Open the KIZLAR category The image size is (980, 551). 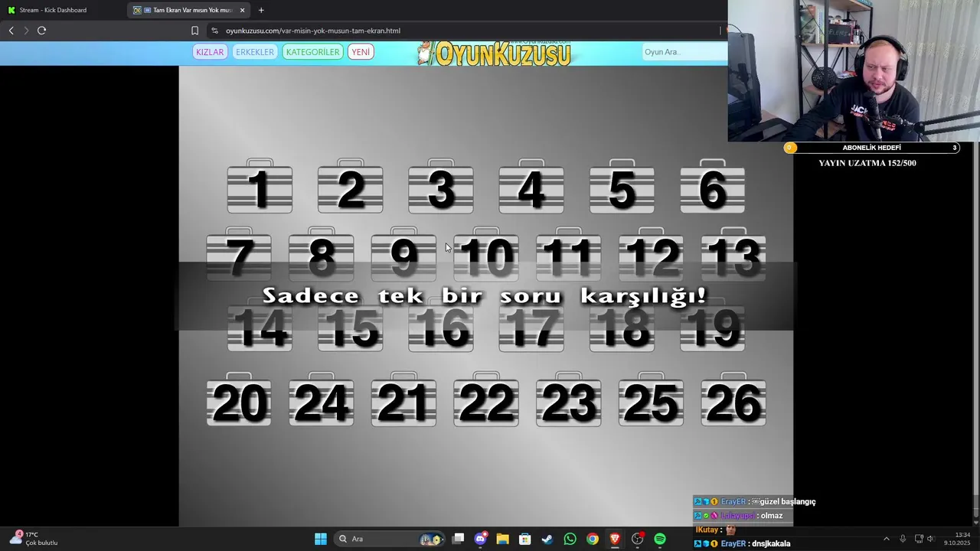(x=210, y=52)
